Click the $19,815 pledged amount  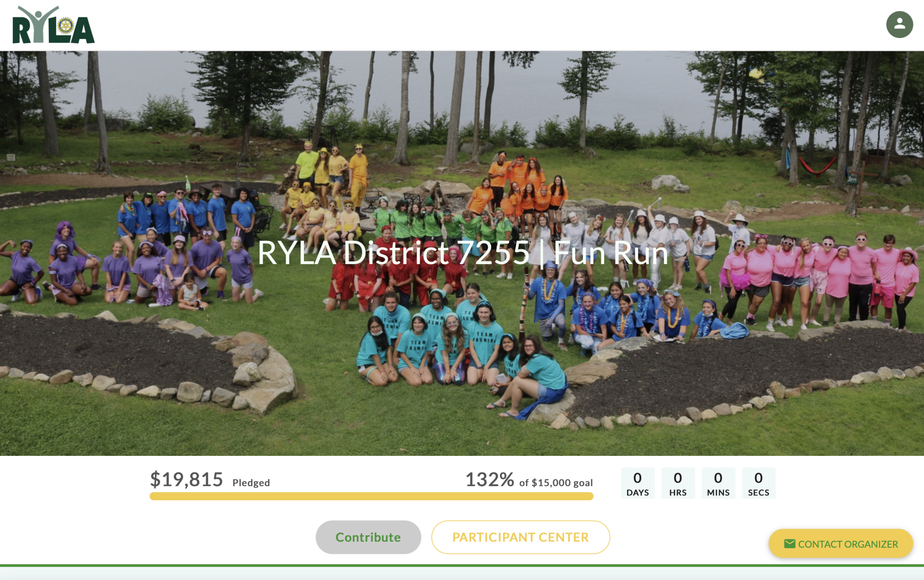pyautogui.click(x=186, y=479)
